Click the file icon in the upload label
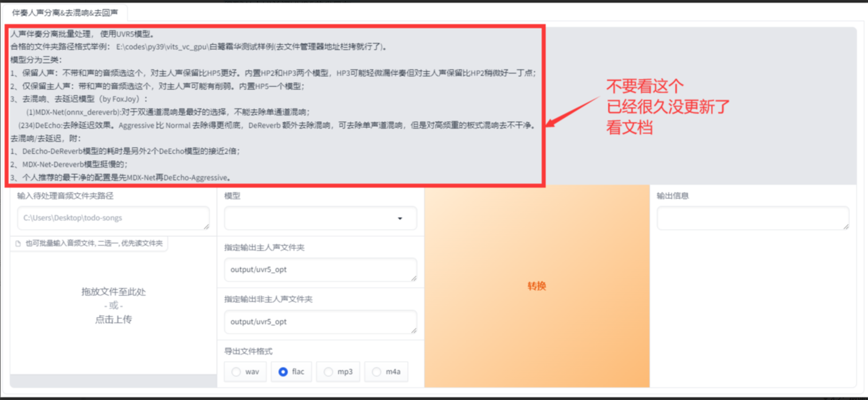Viewport: 868px width, 400px height. click(x=18, y=243)
